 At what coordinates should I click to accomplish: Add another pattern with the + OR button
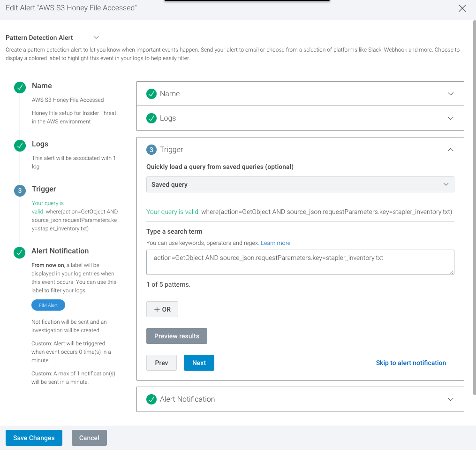tap(162, 310)
